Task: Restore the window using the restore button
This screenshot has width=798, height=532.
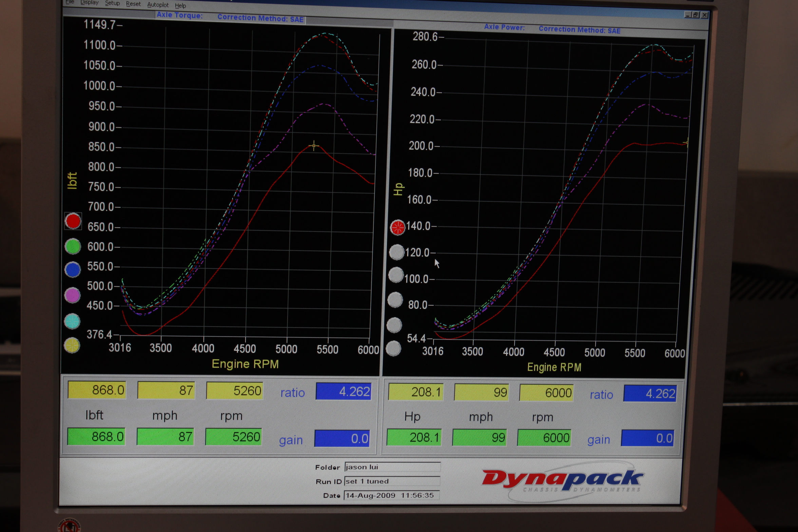Action: click(x=696, y=15)
